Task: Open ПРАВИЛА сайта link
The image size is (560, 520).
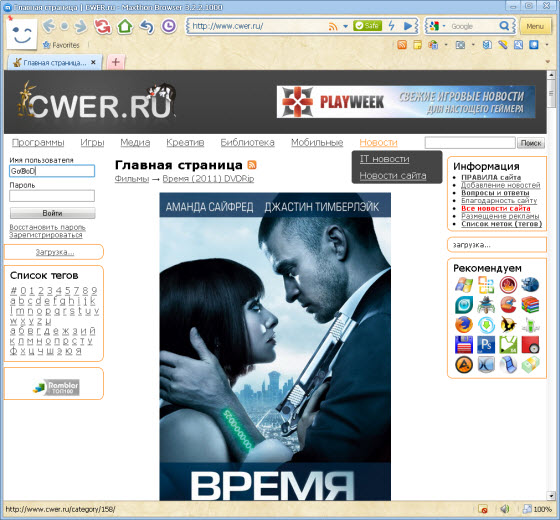Action: tap(491, 177)
